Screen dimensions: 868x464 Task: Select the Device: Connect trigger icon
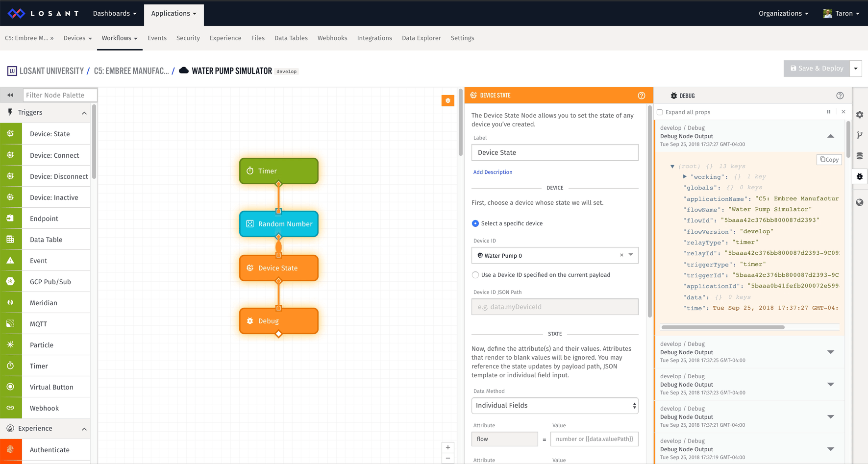[10, 155]
